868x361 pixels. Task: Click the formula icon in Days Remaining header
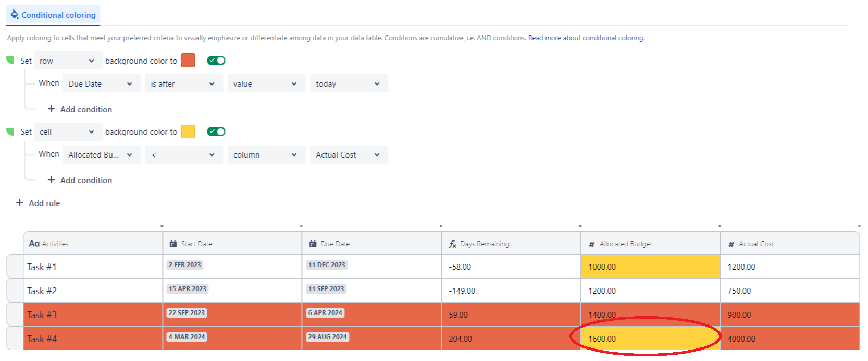[452, 244]
